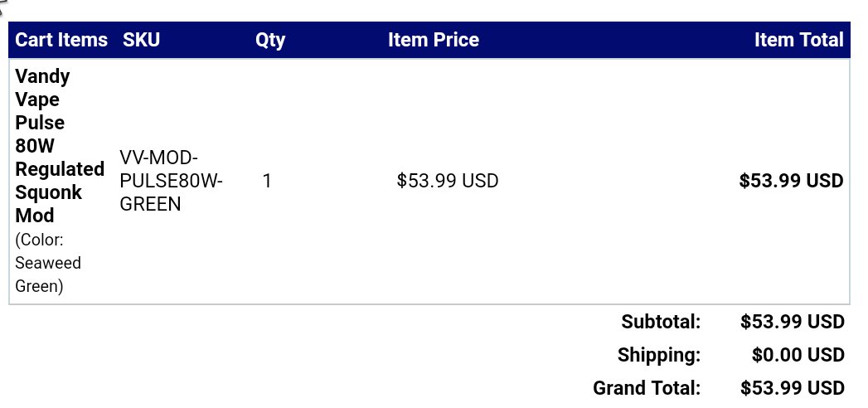Click the Subtotal amount $53.99 USD
Viewport: 868px width, 408px height.
pos(793,322)
